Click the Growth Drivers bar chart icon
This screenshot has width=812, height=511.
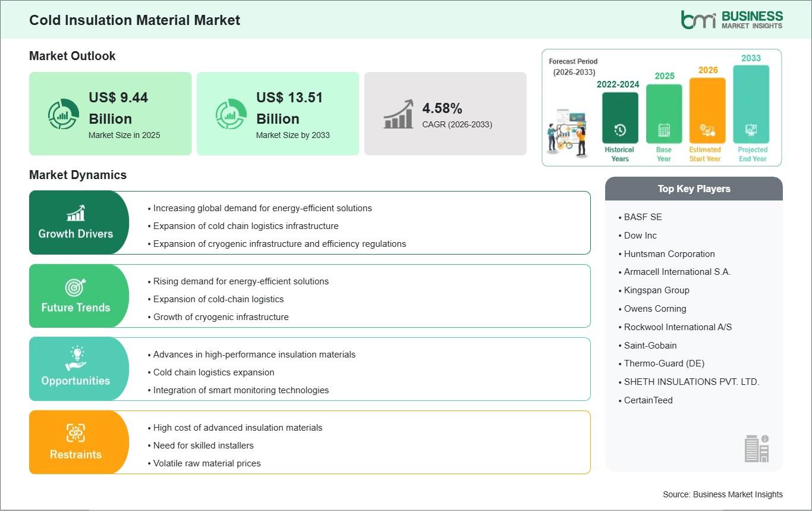click(x=75, y=213)
